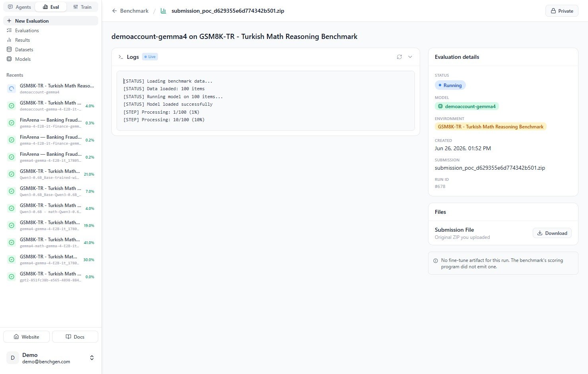This screenshot has width=588, height=374.
Task: Click the check icon of the 4.0% demoaccount-gemma run
Action: click(12, 106)
